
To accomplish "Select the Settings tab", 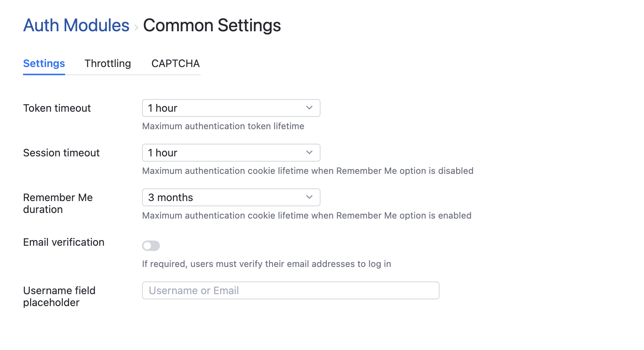I will coord(44,63).
